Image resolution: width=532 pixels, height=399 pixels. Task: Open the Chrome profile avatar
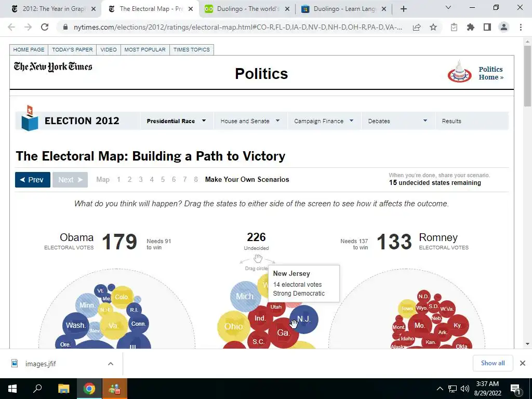pos(504,27)
